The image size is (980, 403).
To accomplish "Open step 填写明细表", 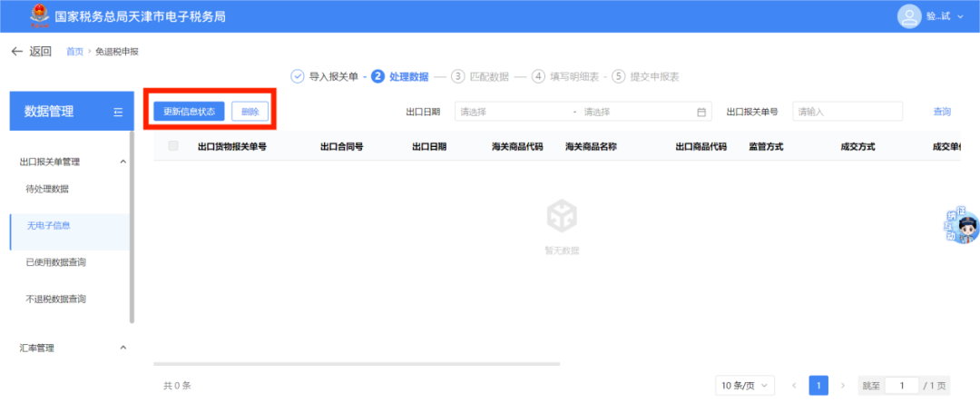I will [x=574, y=77].
